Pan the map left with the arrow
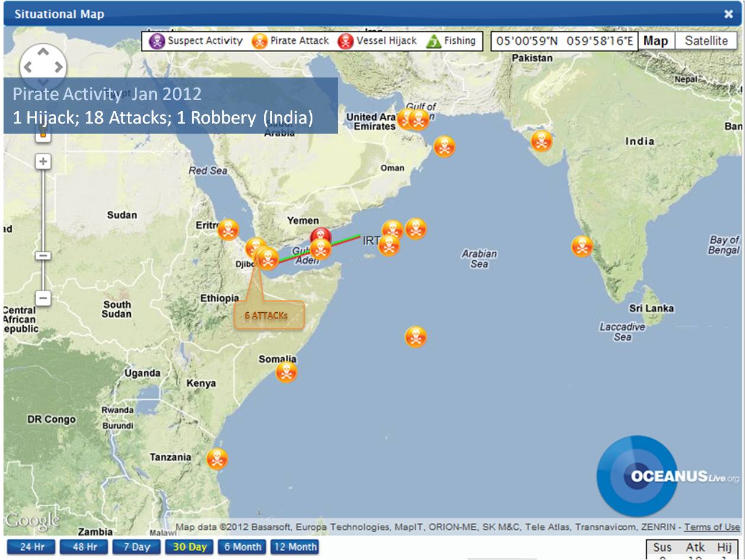The width and height of the screenshot is (745, 560). coord(28,67)
